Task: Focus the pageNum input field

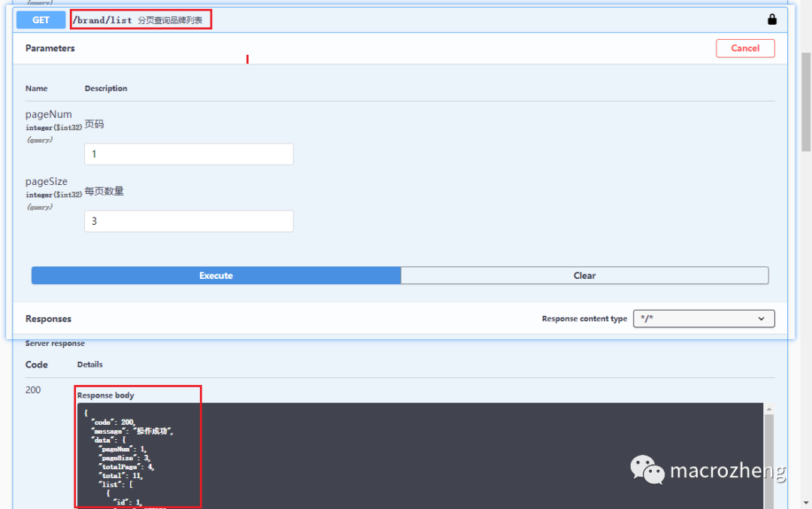Action: 189,154
